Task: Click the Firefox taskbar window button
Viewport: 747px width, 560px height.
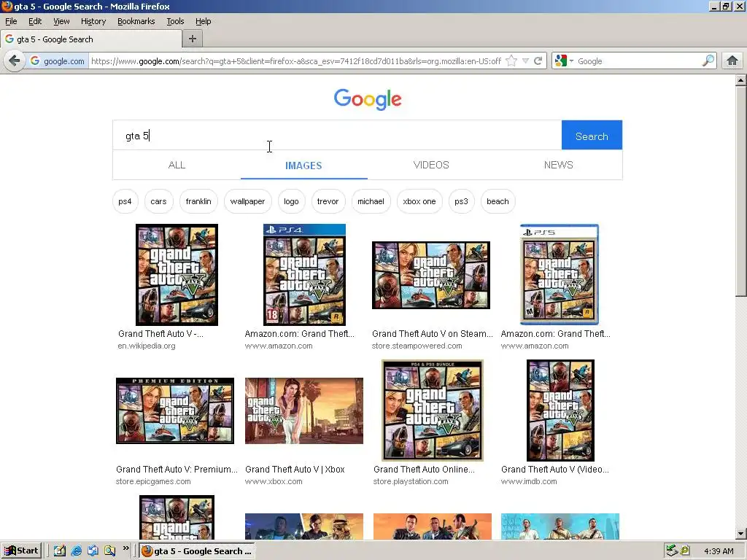Action: [197, 551]
